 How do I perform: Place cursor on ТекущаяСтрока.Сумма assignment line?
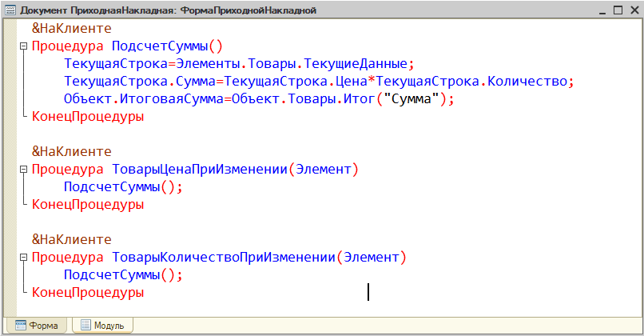[319, 82]
